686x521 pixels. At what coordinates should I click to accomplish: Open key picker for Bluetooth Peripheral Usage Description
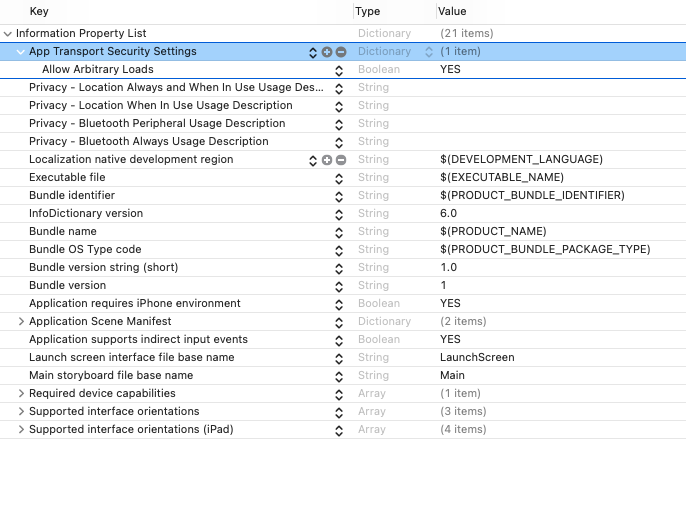pyautogui.click(x=339, y=124)
